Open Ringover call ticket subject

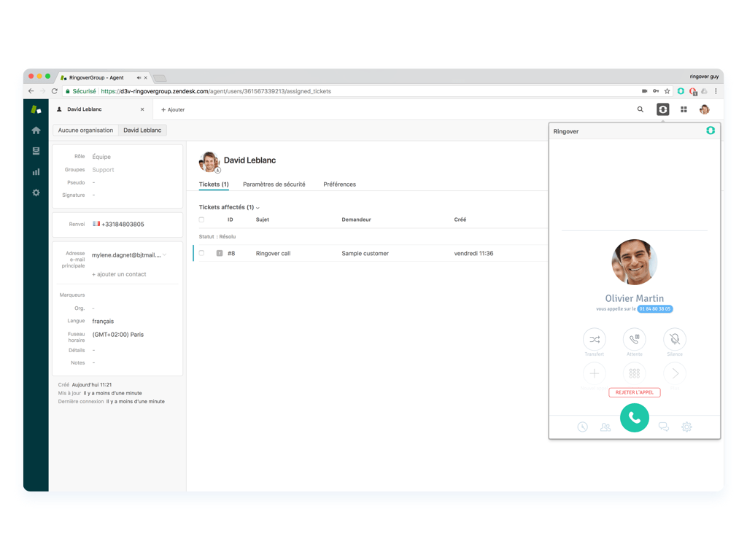click(x=273, y=253)
